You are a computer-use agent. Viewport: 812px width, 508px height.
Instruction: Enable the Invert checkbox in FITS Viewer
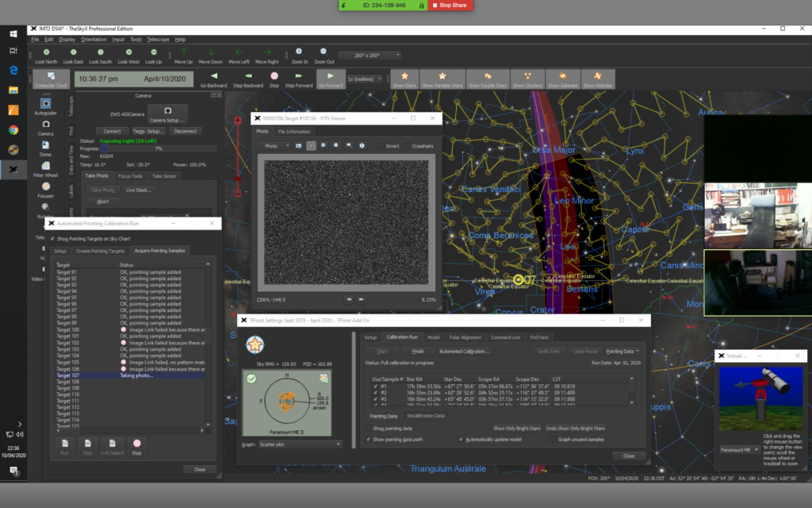[x=381, y=146]
